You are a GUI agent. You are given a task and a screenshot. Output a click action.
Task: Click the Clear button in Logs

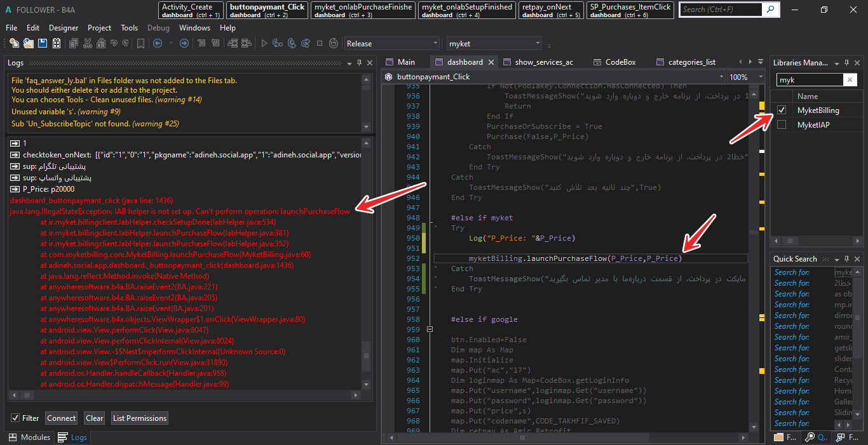coord(94,418)
